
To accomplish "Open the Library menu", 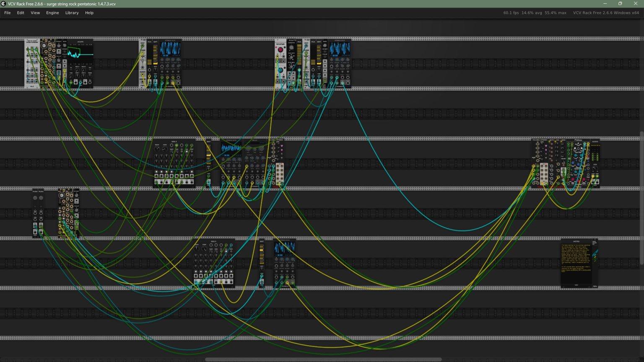I will 72,13.
